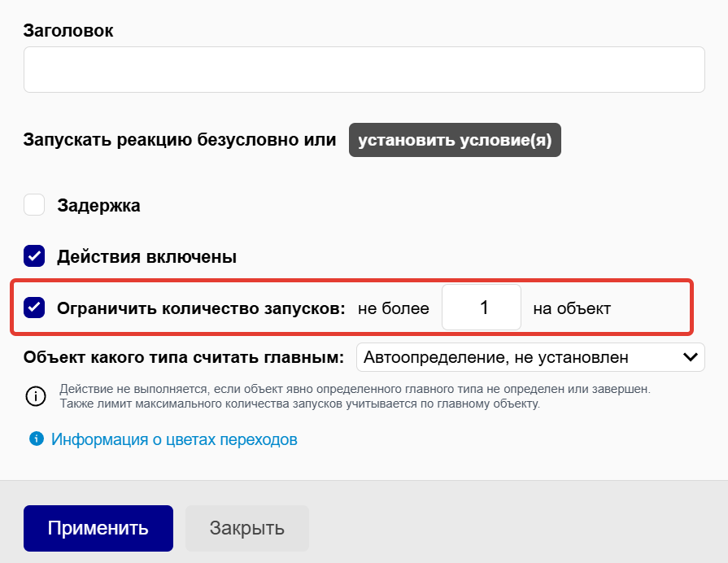Viewport: 728px width, 563px height.
Task: Click the outlined info icon beside the hint text
Action: [36, 396]
